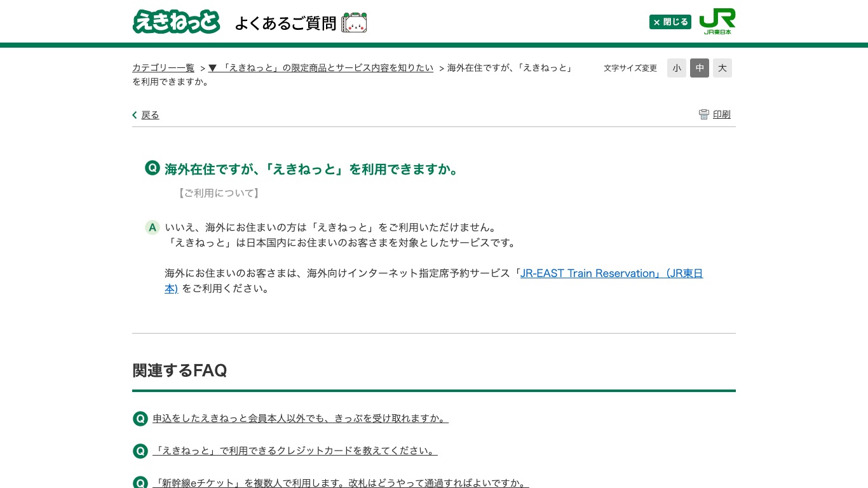The image size is (868, 488).
Task: Set the text size to 小
Action: click(677, 68)
